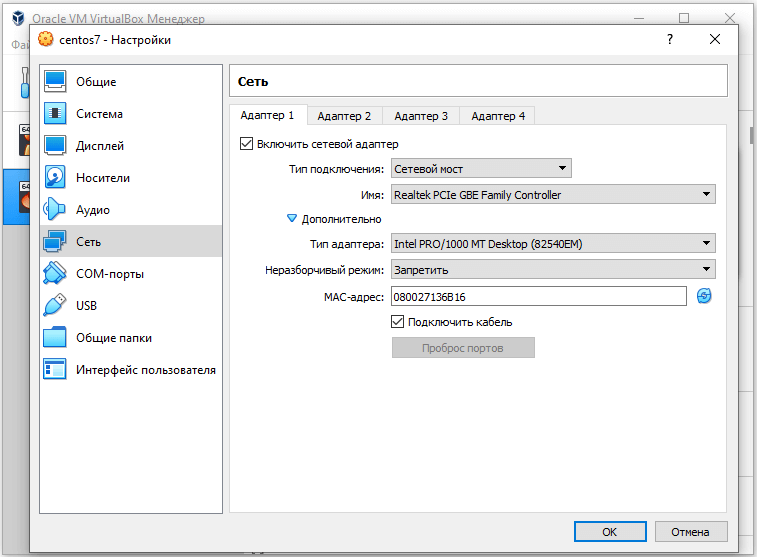Image resolution: width=757 pixels, height=557 pixels.
Task: Select the Система chip icon
Action: [x=55, y=114]
